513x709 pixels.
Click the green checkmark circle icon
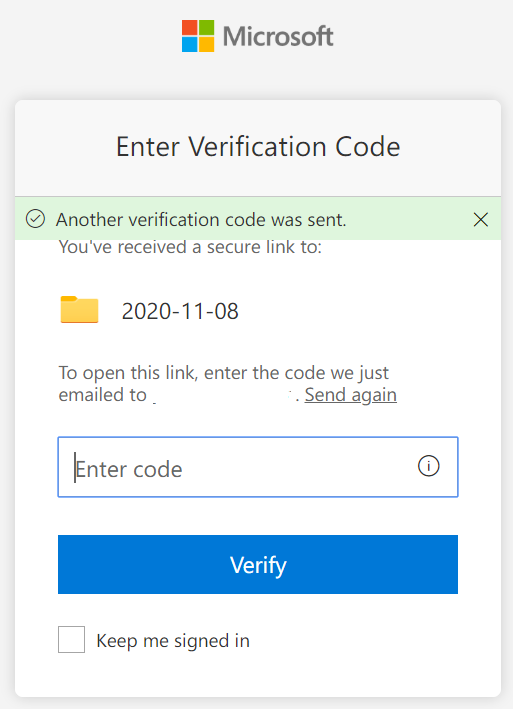tap(35, 219)
